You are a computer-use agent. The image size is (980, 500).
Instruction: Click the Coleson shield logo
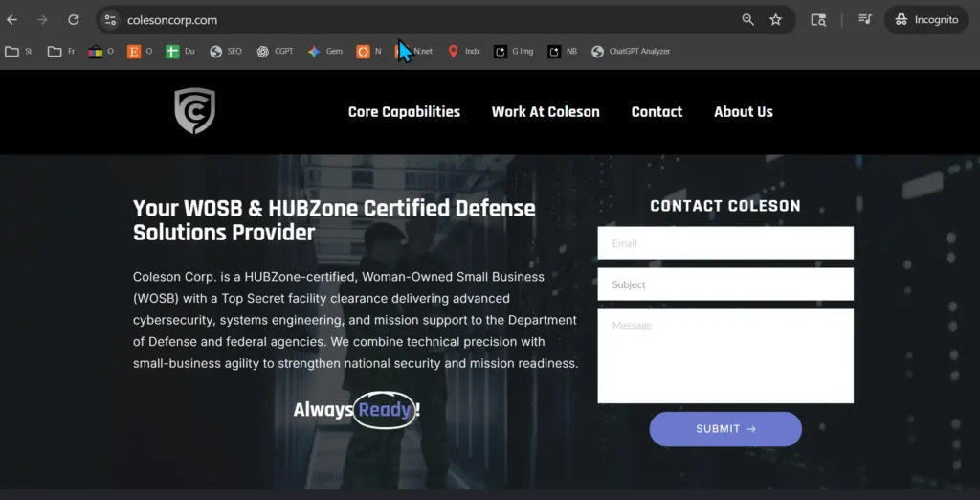[x=194, y=111]
